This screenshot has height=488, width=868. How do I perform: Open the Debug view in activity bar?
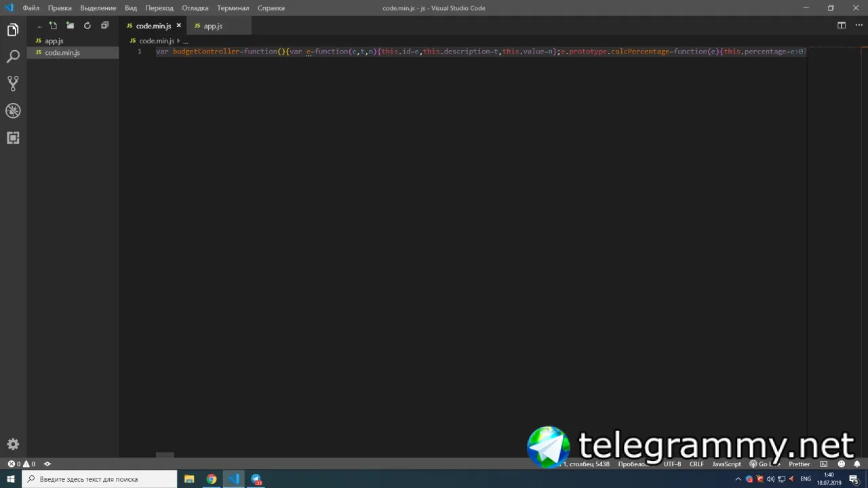13,110
